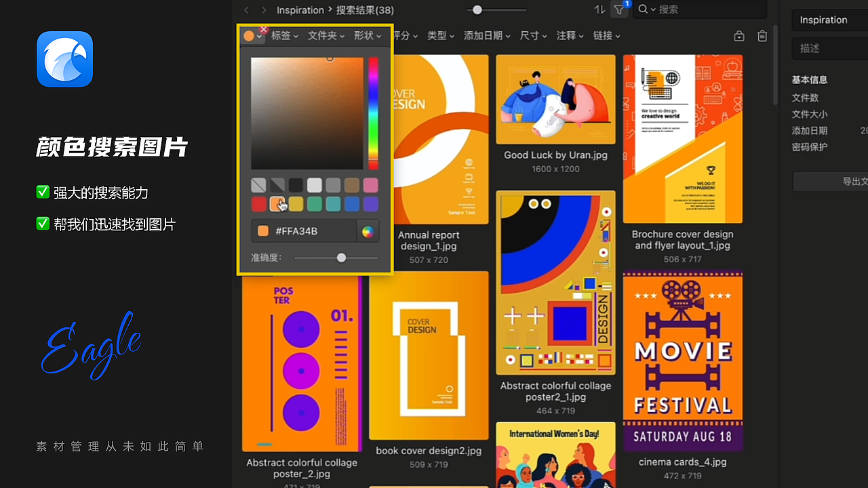Select the cinema cards_4.jpg Movie Festival thumbnail

[682, 361]
